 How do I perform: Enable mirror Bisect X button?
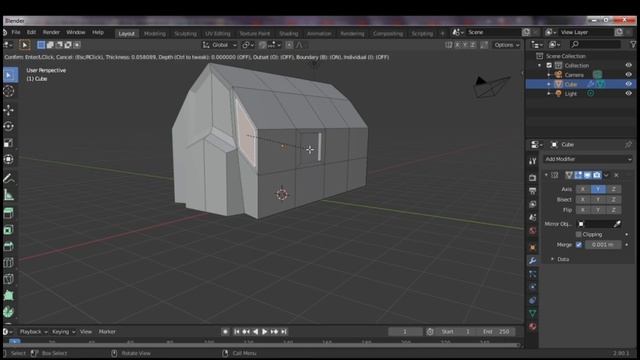pos(583,200)
